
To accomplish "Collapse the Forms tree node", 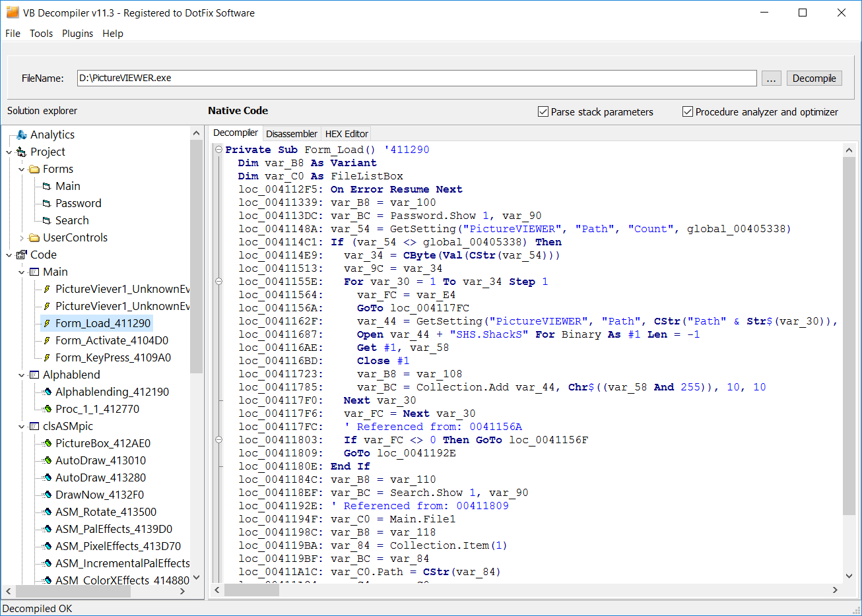I will click(x=22, y=169).
